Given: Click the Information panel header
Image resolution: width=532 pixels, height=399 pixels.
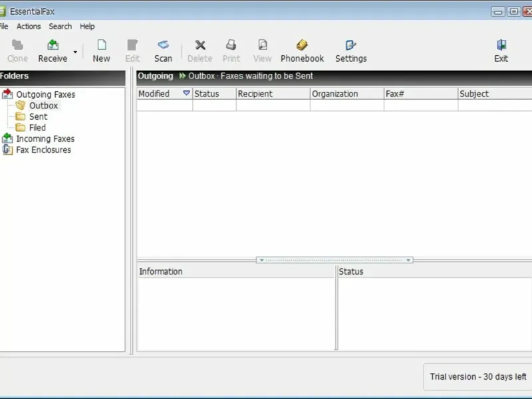Looking at the screenshot, I should tap(236, 271).
